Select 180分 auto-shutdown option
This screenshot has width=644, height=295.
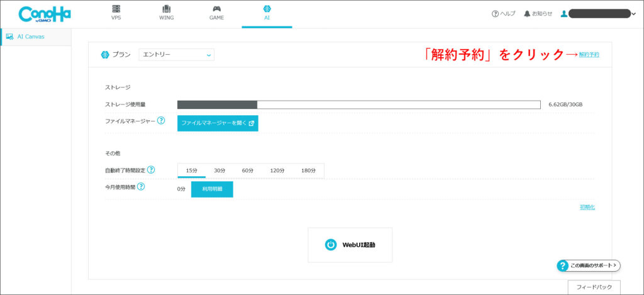pyautogui.click(x=308, y=170)
